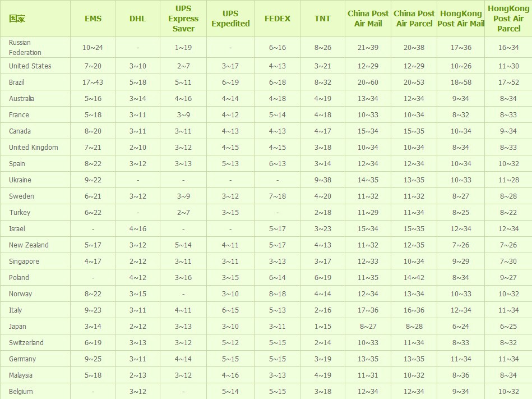Select Belgium UPS Expedited value 5~14
Viewport: 532px width, 399px height.
click(230, 392)
